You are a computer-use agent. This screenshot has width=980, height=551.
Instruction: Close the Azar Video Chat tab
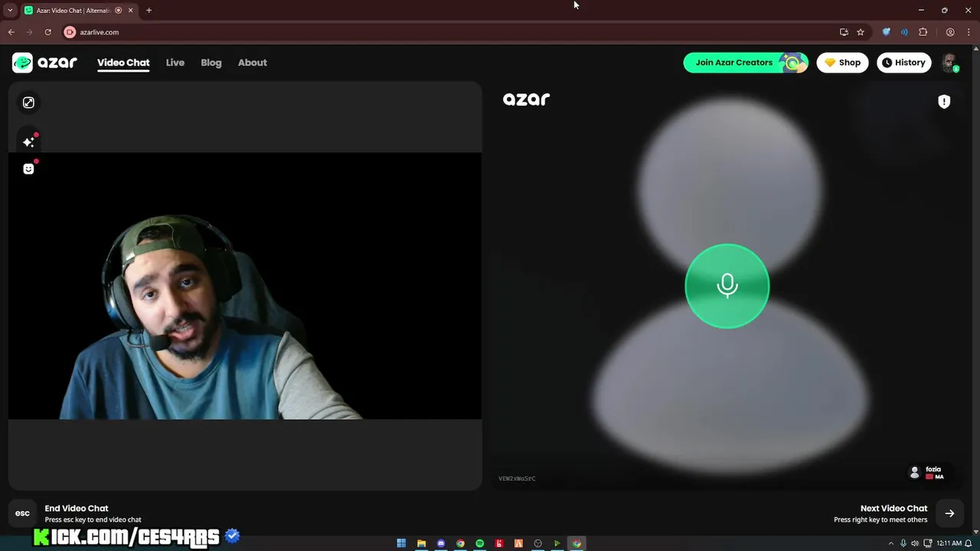tap(130, 10)
